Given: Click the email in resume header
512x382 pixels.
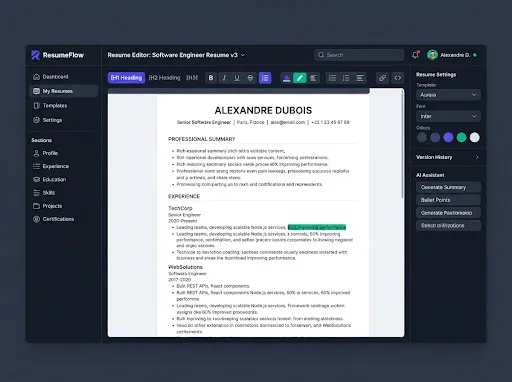Looking at the screenshot, I should click(x=288, y=122).
